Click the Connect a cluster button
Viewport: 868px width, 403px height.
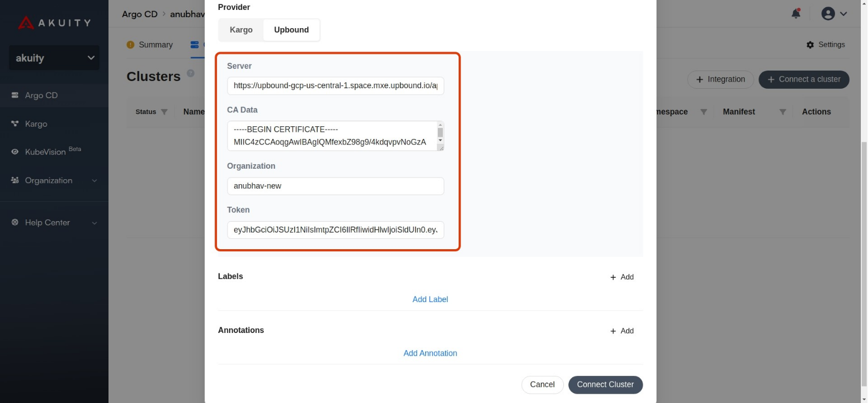click(804, 79)
